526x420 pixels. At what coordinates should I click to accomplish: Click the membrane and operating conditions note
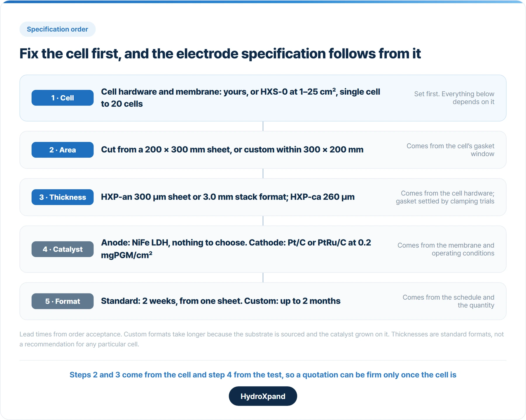(446, 249)
